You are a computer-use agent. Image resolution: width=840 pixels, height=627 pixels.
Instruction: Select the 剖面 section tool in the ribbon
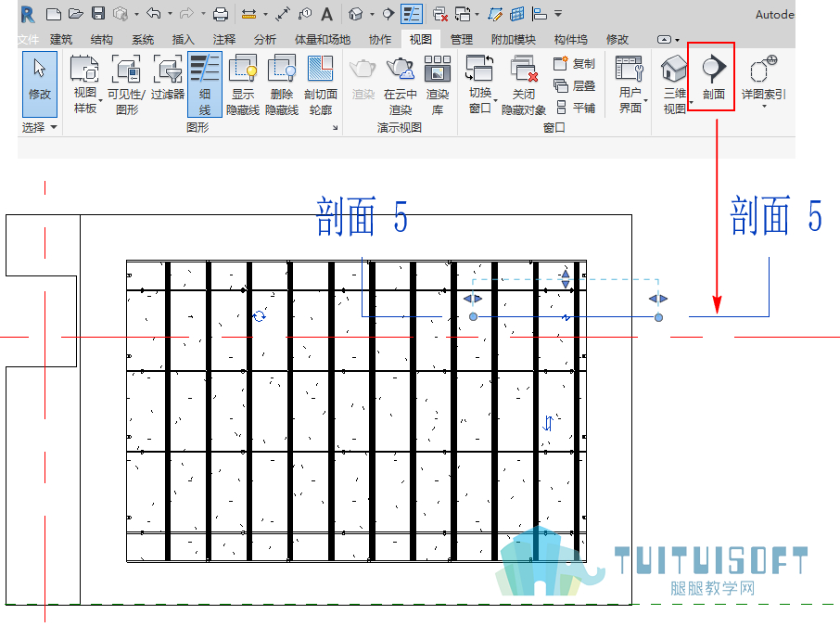(x=713, y=78)
